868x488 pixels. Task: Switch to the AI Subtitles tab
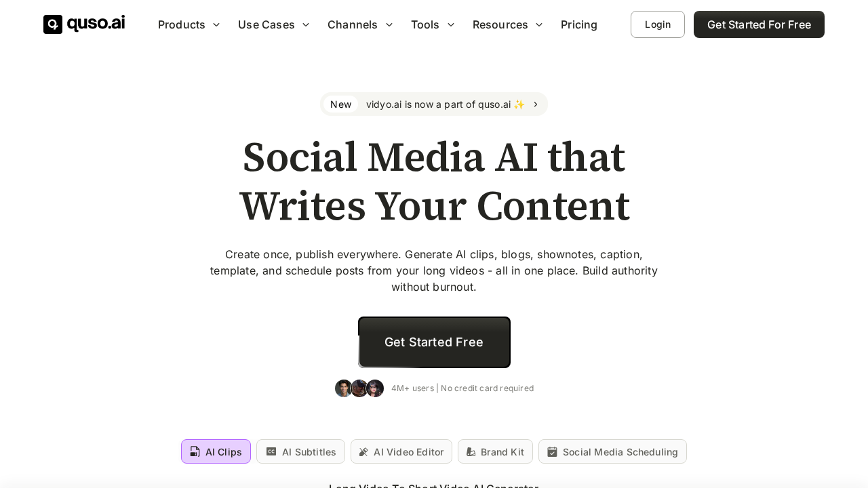pos(300,451)
